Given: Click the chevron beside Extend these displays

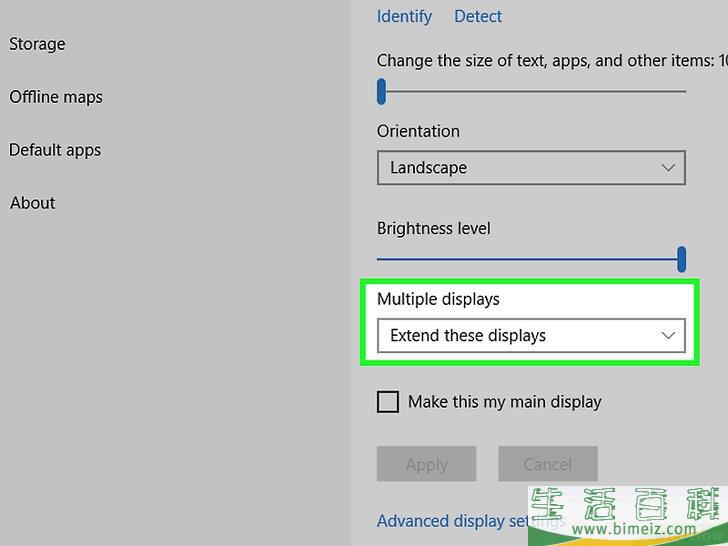Looking at the screenshot, I should (668, 336).
